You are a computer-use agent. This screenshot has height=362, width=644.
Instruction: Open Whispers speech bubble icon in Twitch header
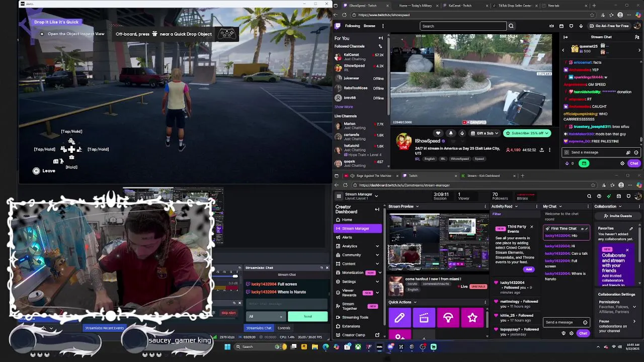pyautogui.click(x=571, y=26)
